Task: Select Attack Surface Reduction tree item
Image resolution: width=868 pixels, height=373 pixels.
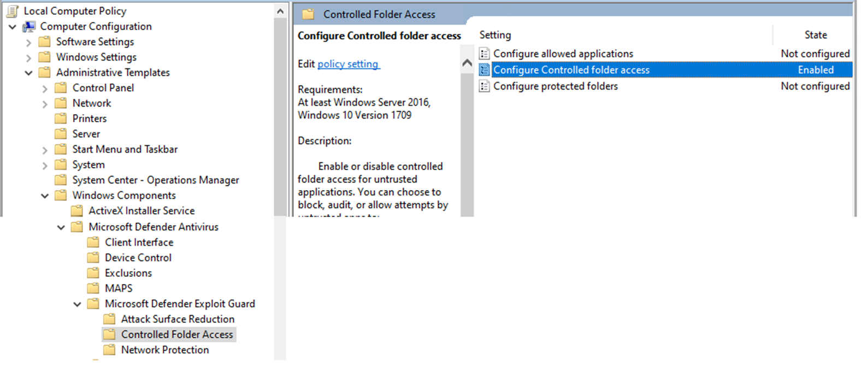Action: click(178, 319)
